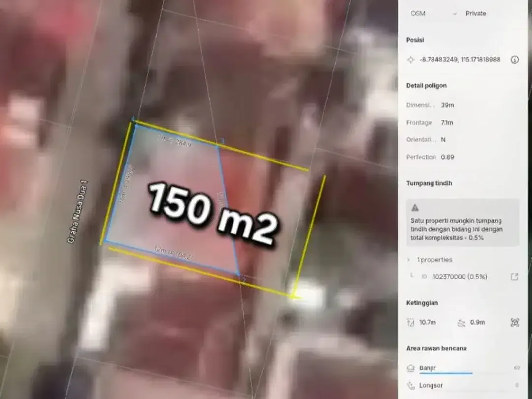Select the Private option label
The width and height of the screenshot is (532, 399).
coord(476,14)
